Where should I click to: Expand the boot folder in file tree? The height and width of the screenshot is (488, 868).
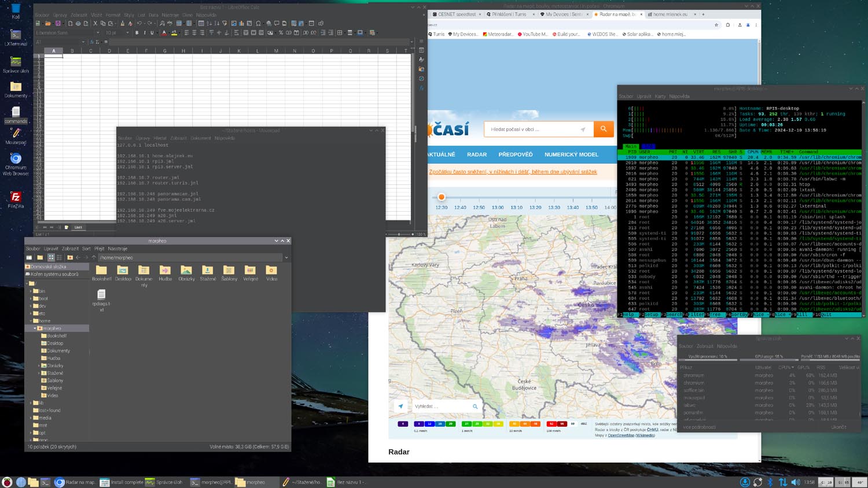click(31, 299)
